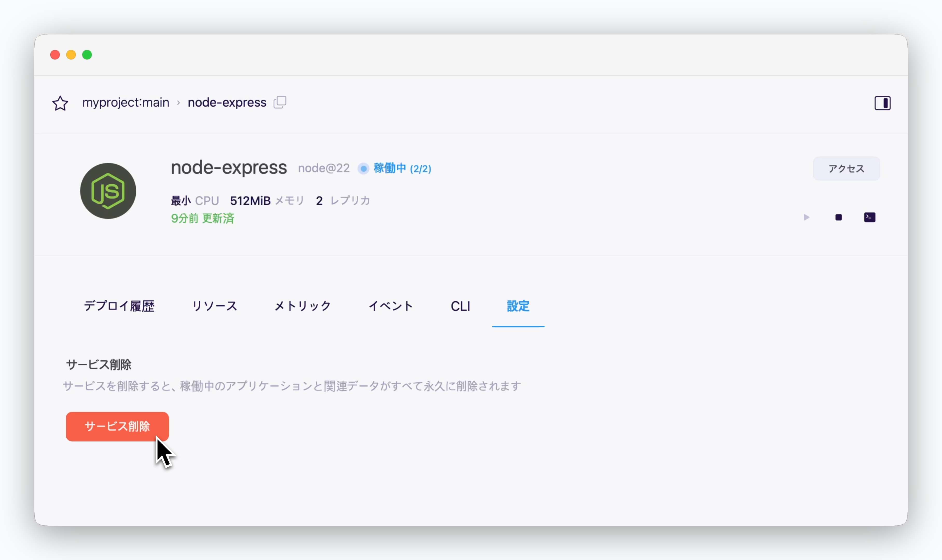This screenshot has height=560, width=942.
Task: Stop the service with the square icon
Action: [x=839, y=217]
